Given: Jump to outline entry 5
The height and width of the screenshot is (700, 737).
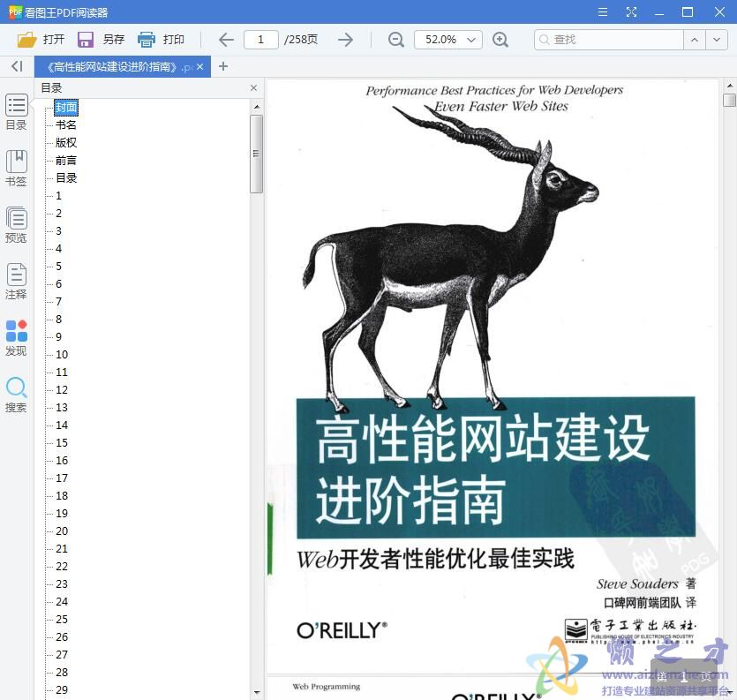Looking at the screenshot, I should pos(59,266).
